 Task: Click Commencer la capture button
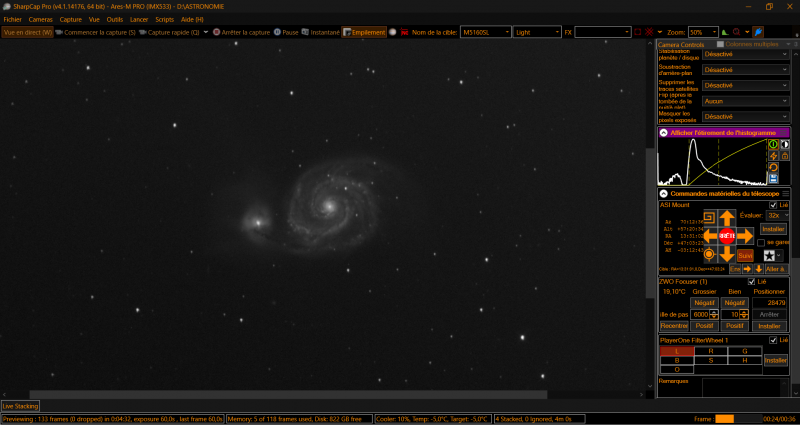click(95, 32)
